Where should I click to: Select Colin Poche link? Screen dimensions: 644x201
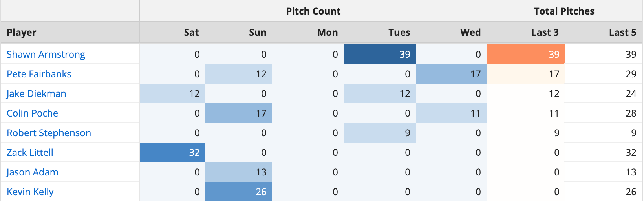click(32, 113)
